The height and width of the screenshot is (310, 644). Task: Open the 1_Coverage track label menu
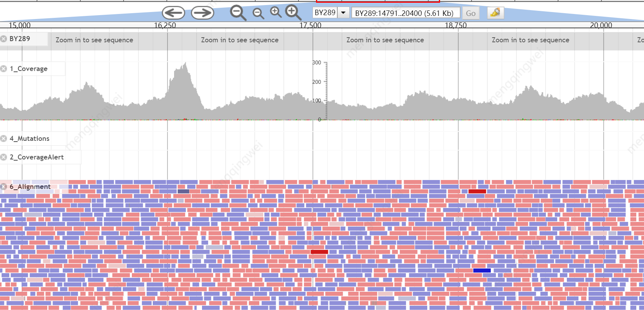pyautogui.click(x=29, y=69)
